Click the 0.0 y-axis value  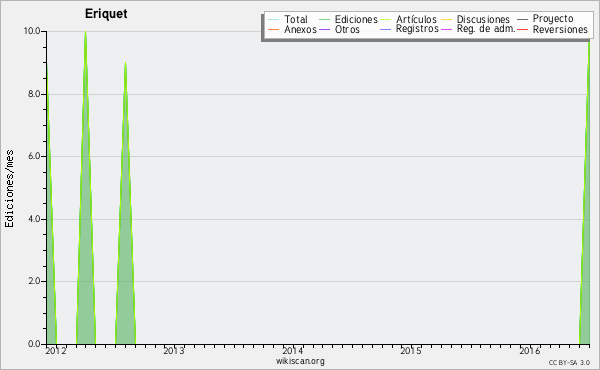coord(34,344)
